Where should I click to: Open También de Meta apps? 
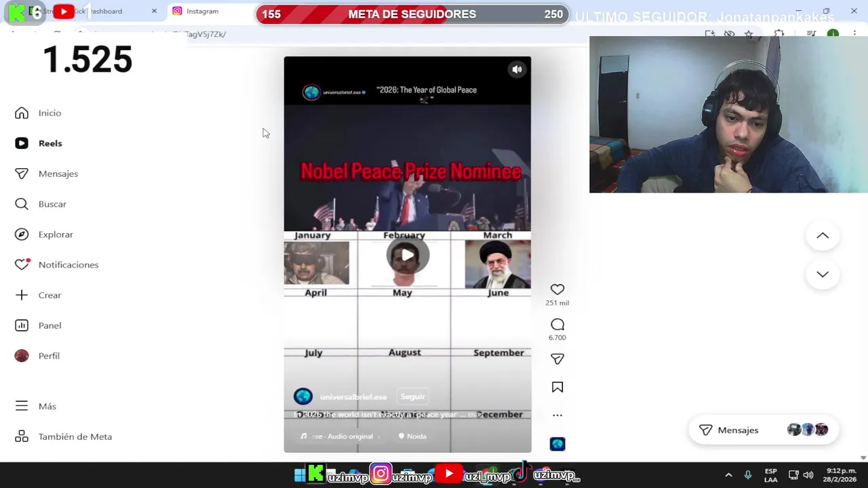click(x=63, y=437)
